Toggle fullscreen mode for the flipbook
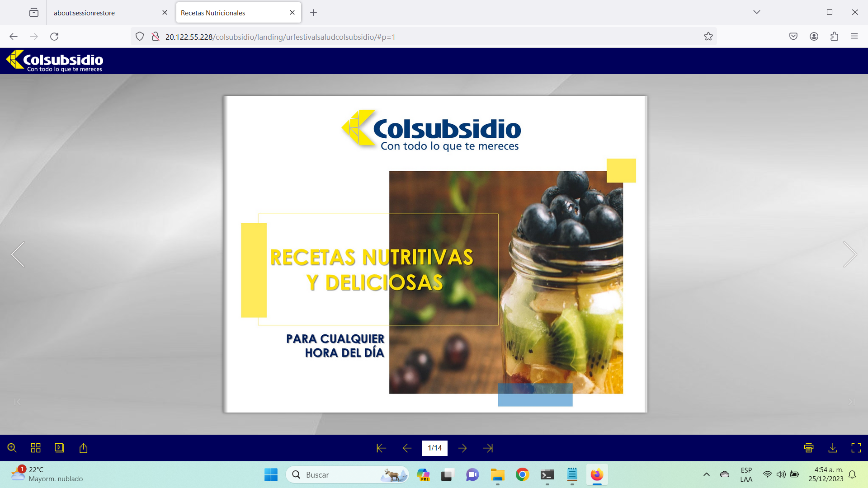This screenshot has height=488, width=868. point(856,448)
